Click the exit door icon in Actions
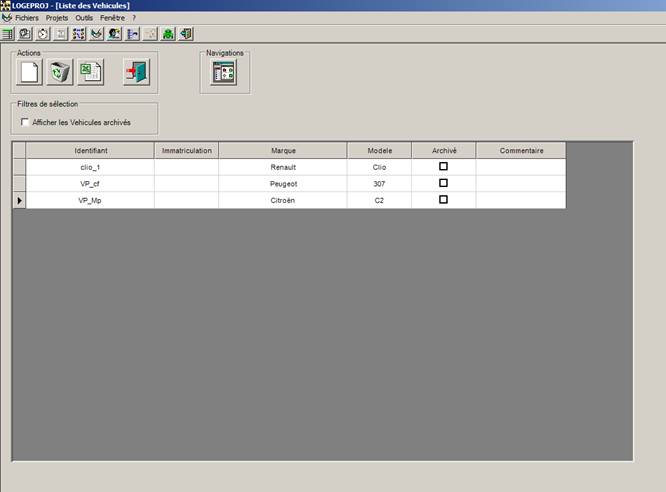666x492 pixels. [x=136, y=72]
